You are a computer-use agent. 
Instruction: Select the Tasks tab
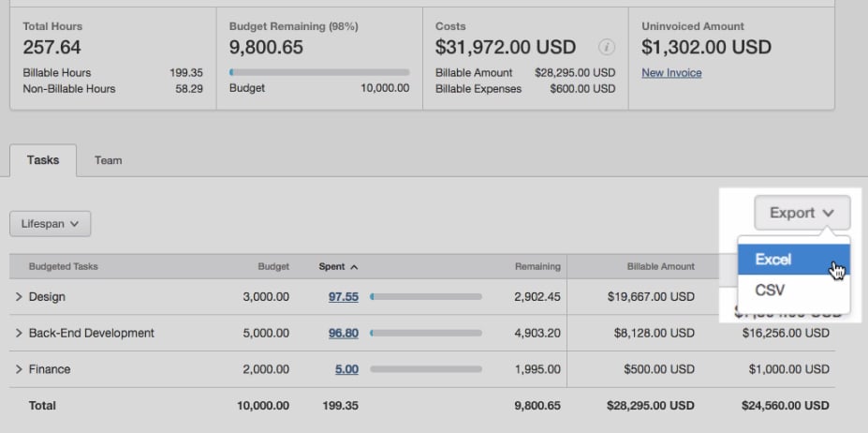coord(43,160)
